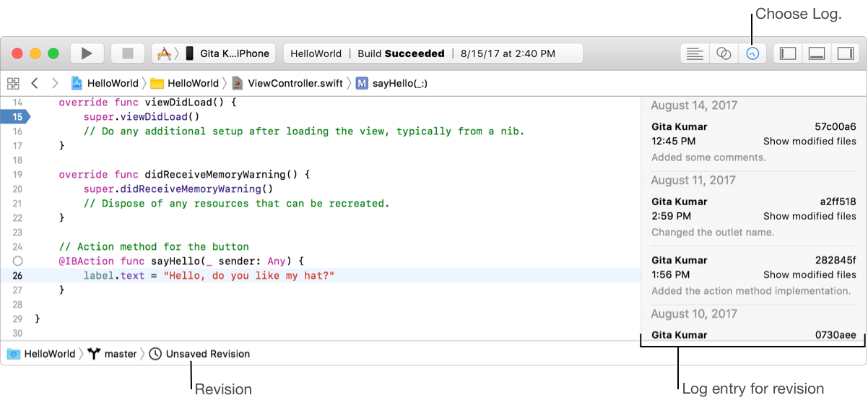Toggle the navigator panel
The image size is (868, 403).
[x=788, y=53]
